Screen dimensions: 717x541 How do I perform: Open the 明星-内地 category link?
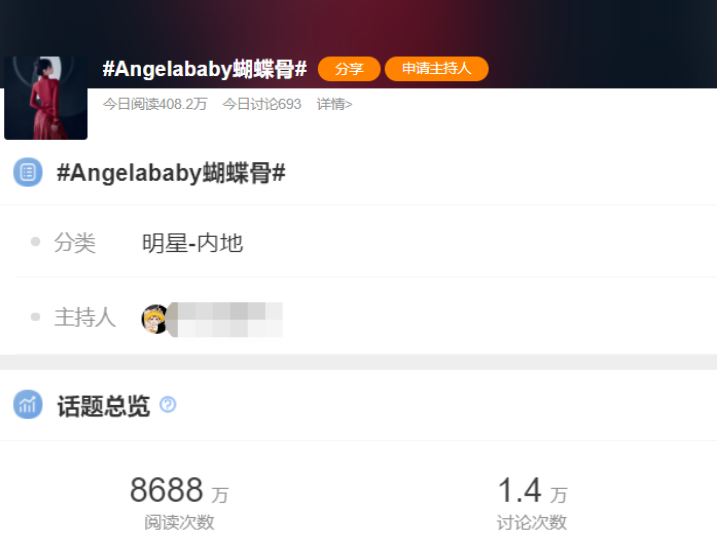coord(193,243)
